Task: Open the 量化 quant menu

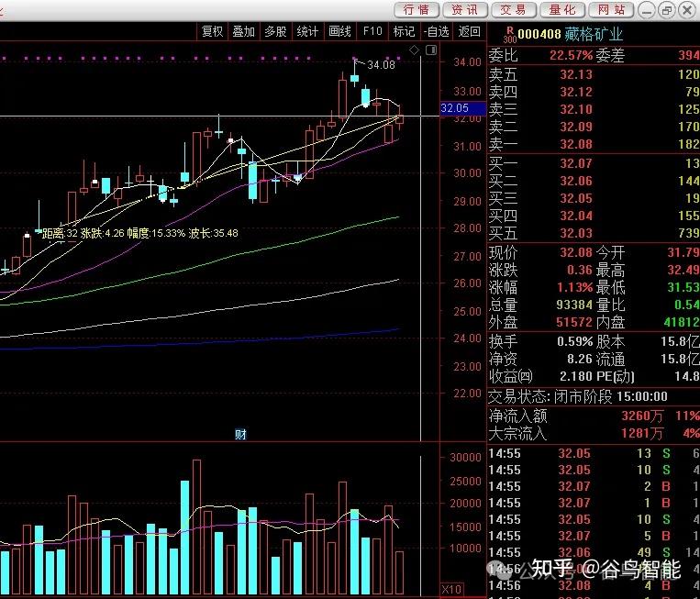Action: (561, 10)
